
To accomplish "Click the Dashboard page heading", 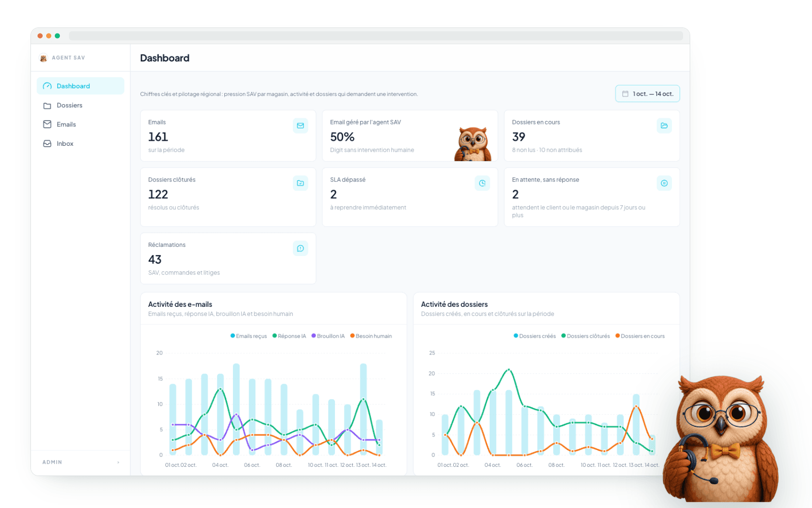I will click(x=165, y=58).
